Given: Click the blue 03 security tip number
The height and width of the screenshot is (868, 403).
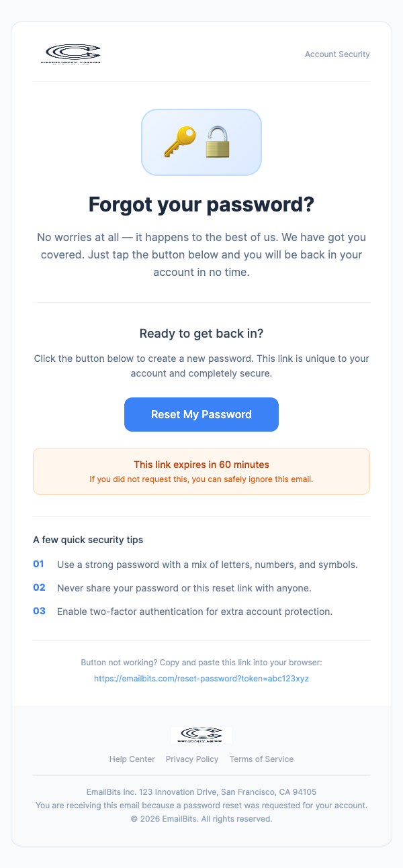Looking at the screenshot, I should (39, 612).
